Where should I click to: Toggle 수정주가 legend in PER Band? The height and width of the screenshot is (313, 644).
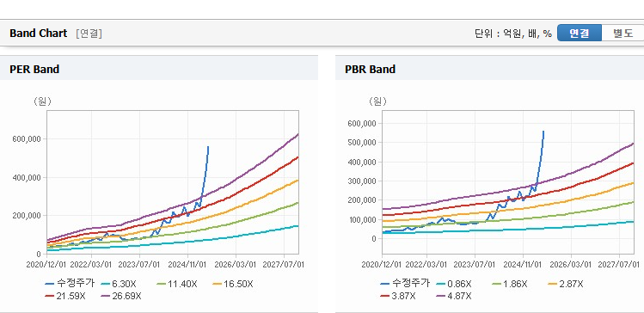70,284
